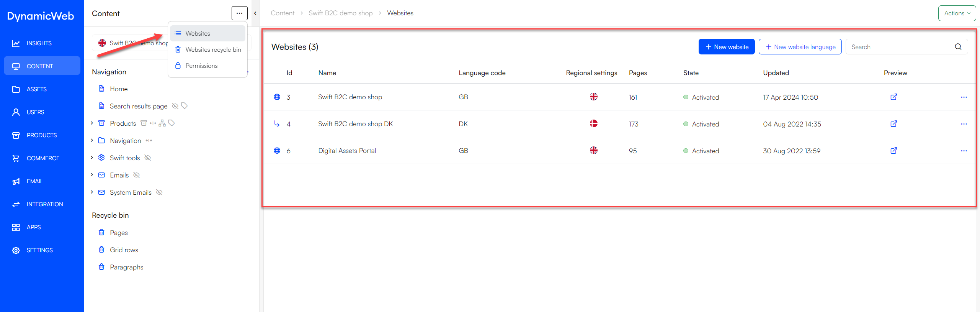Image resolution: width=980 pixels, height=312 pixels.
Task: Click the State column header
Action: pyautogui.click(x=691, y=73)
